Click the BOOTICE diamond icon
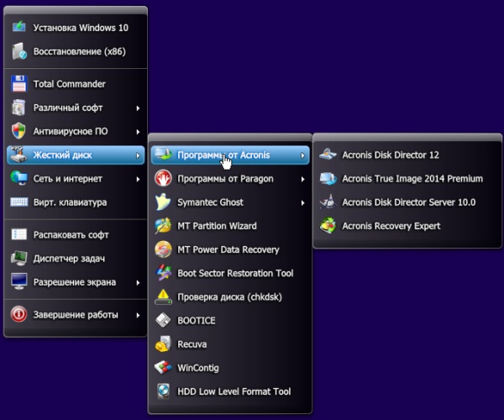The width and height of the screenshot is (504, 420). (163, 320)
